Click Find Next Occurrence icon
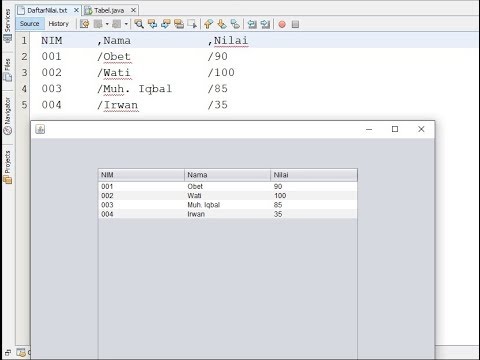480x360 pixels. pos(166,24)
